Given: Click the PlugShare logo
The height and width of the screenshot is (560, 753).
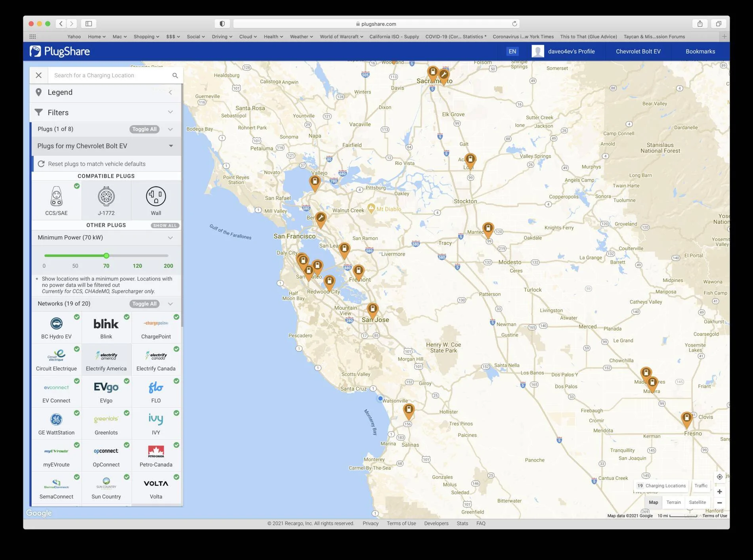Looking at the screenshot, I should (x=59, y=52).
